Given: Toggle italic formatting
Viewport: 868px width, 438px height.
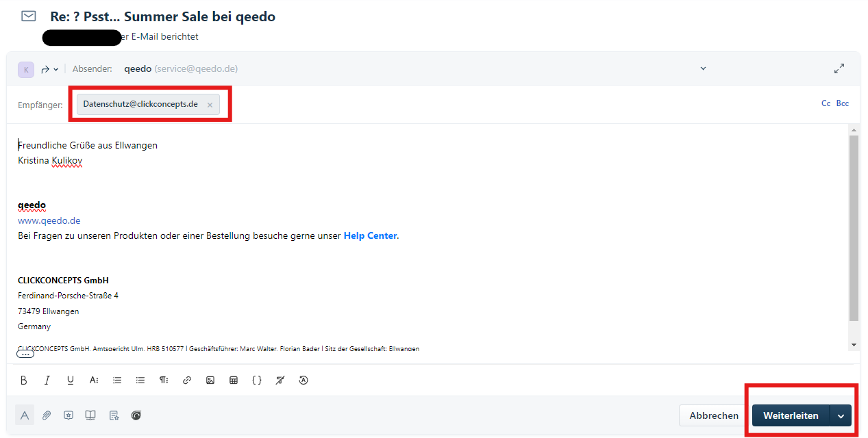Looking at the screenshot, I should 47,381.
